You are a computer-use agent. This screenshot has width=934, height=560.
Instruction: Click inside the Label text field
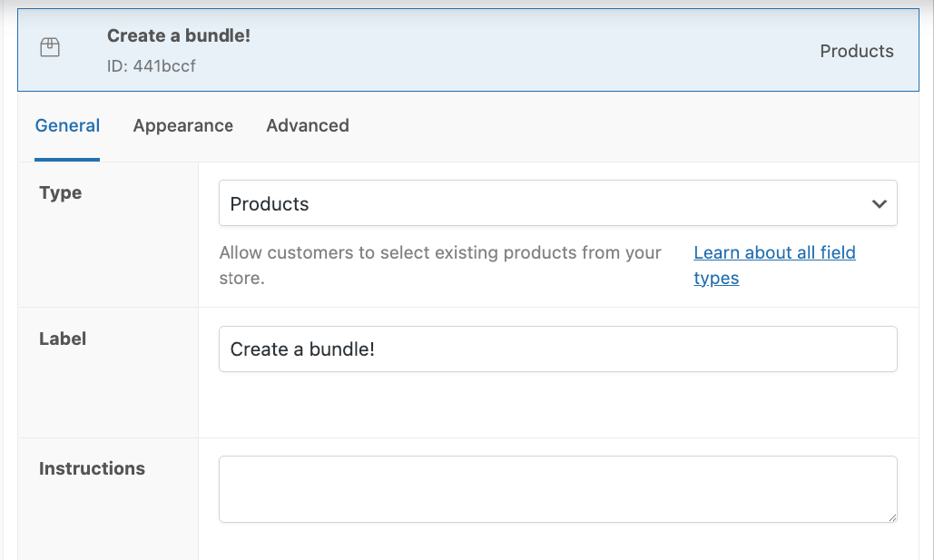557,349
